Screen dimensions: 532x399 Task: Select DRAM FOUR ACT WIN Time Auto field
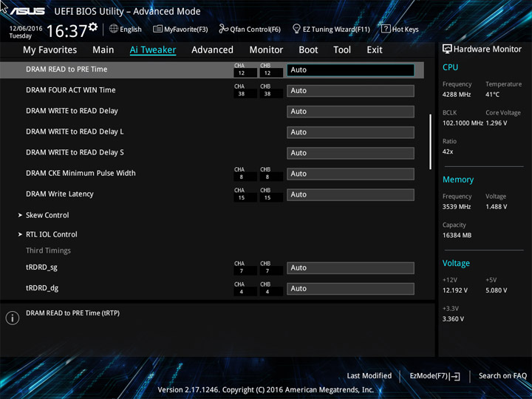350,91
